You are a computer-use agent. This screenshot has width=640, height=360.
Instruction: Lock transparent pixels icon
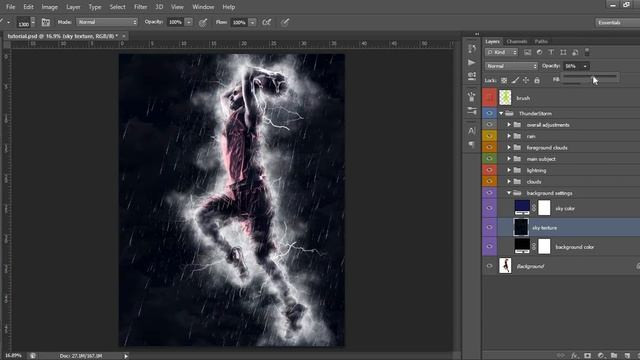[504, 80]
